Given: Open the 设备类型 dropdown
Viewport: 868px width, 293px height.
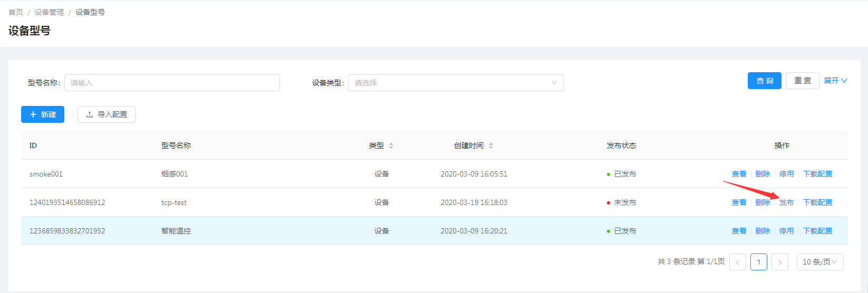Looking at the screenshot, I should pyautogui.click(x=456, y=83).
